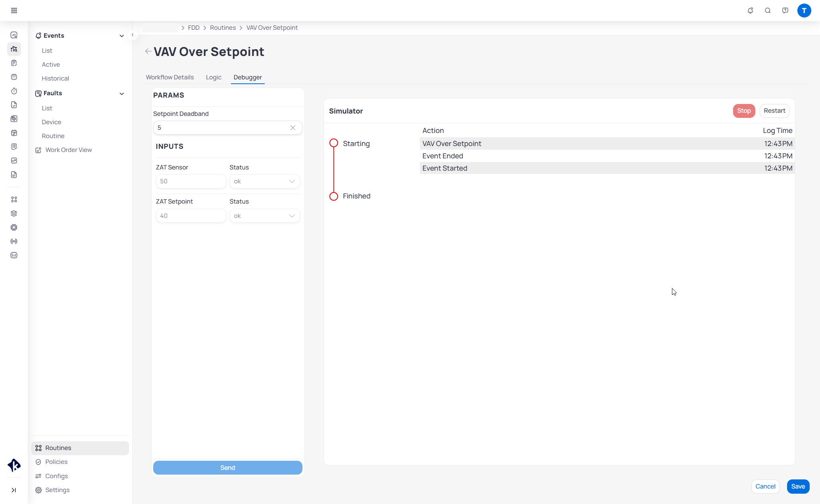
Task: Stop the simulator
Action: pos(744,111)
